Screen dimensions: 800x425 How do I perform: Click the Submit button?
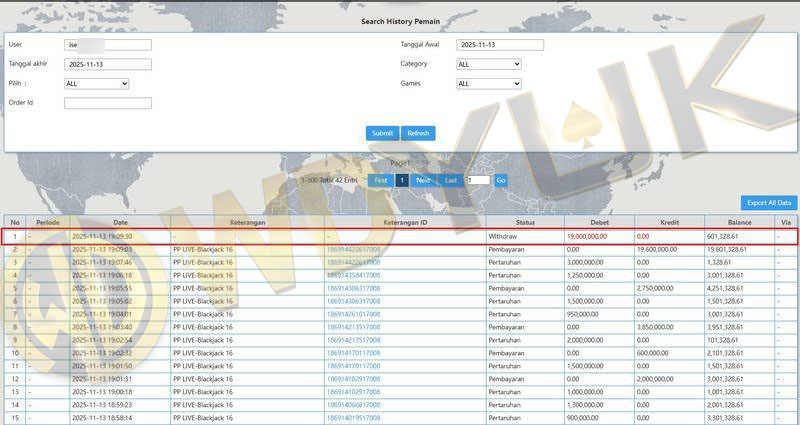pos(382,133)
